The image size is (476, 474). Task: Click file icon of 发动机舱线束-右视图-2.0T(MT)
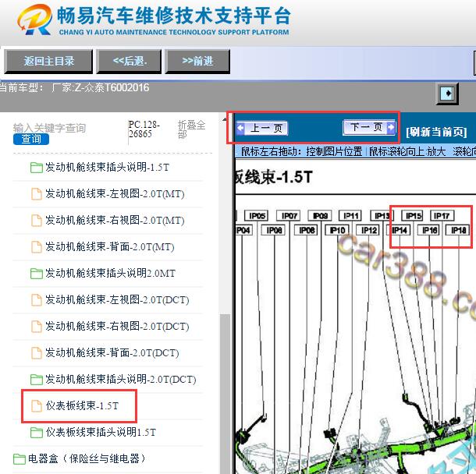[x=37, y=221]
